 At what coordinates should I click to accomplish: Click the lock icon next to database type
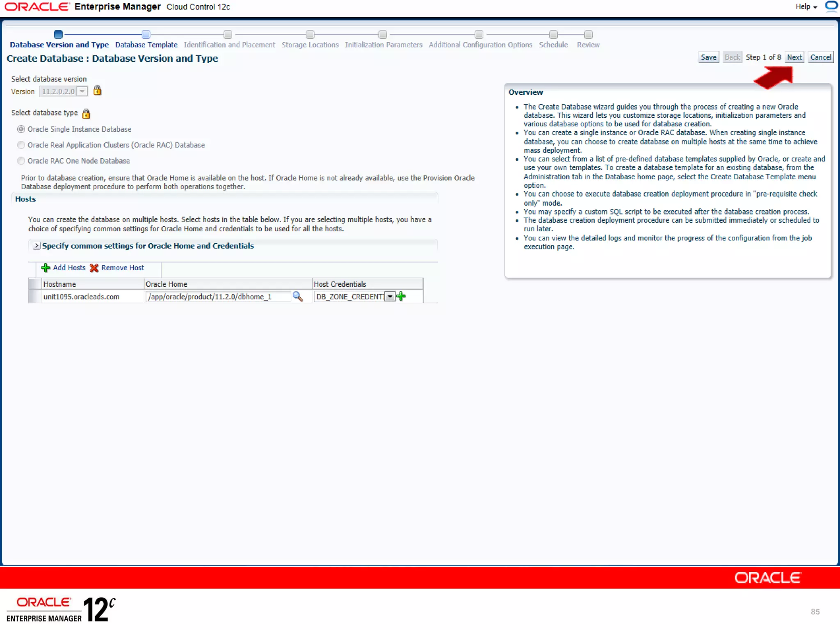coord(86,113)
